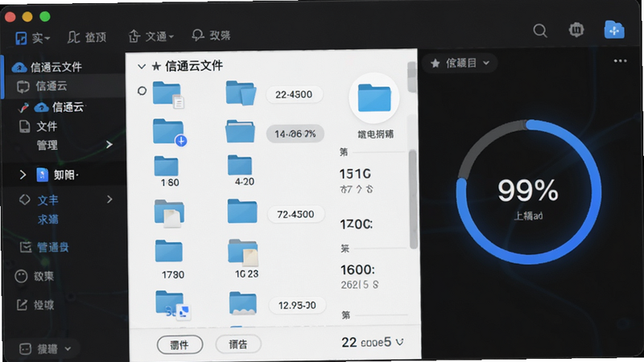Open the folder with blue plus badge
The width and height of the screenshot is (644, 362).
coord(169,132)
